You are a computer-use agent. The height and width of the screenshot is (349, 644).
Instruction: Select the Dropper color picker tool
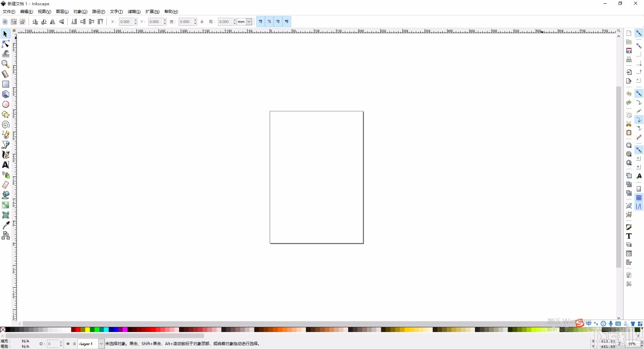(x=6, y=225)
